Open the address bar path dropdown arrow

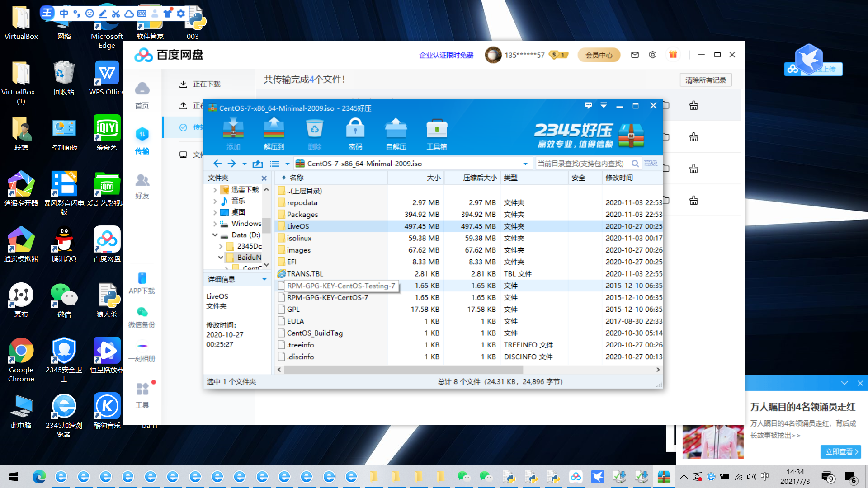click(525, 164)
